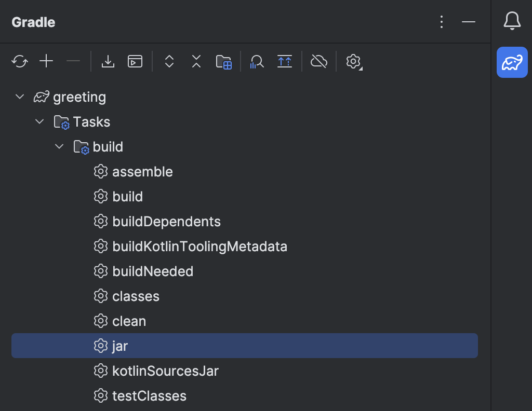Screen dimensions: 532x411
Task: Collapse the greeting project node
Action: [19, 97]
